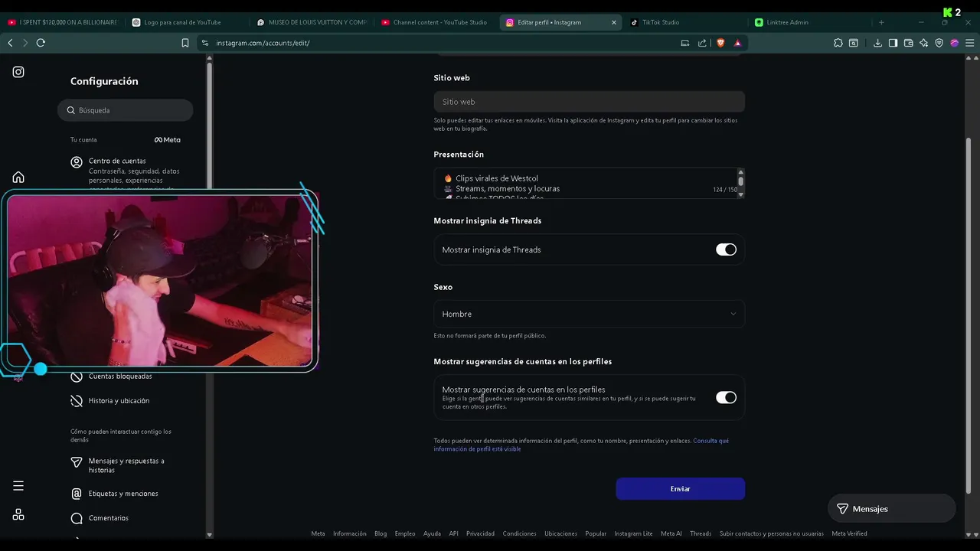Open Centro de cuentas profile icon
Screen dimensions: 980x551
[x=77, y=162]
